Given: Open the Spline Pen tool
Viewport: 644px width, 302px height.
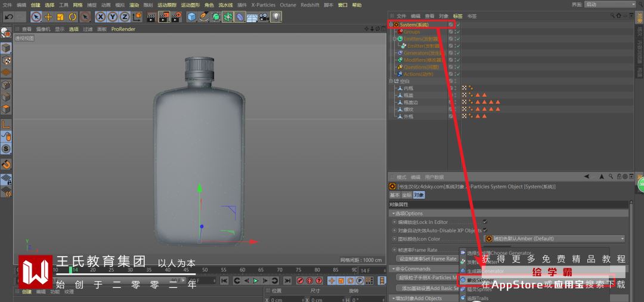Looking at the screenshot, I should [x=204, y=17].
